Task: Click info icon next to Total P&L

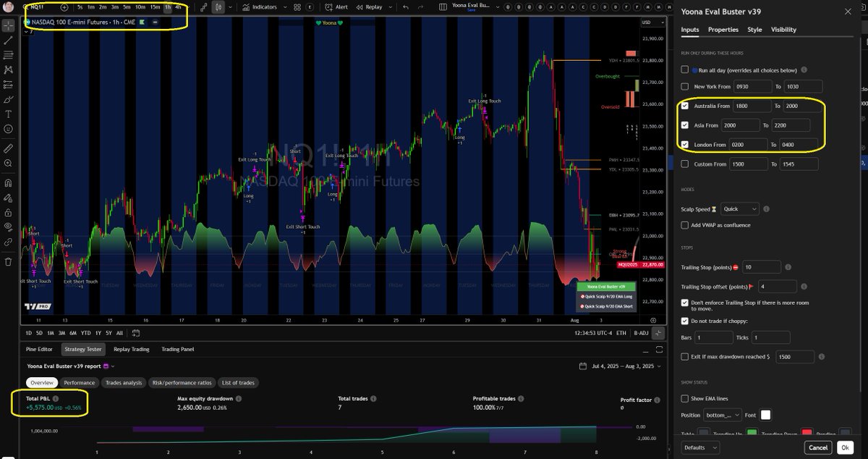Action: [x=56, y=398]
